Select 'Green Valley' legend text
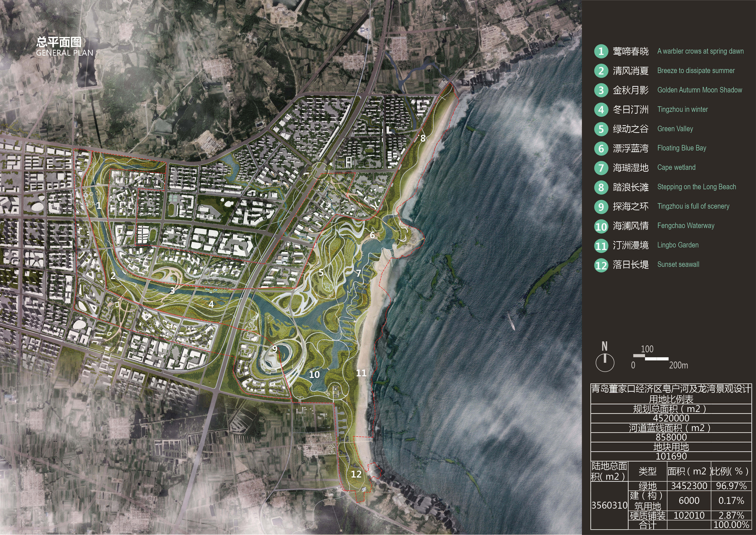 675,129
